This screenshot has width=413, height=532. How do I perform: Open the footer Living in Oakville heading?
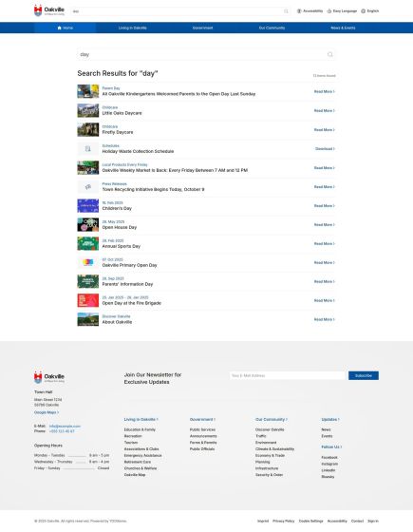(141, 419)
